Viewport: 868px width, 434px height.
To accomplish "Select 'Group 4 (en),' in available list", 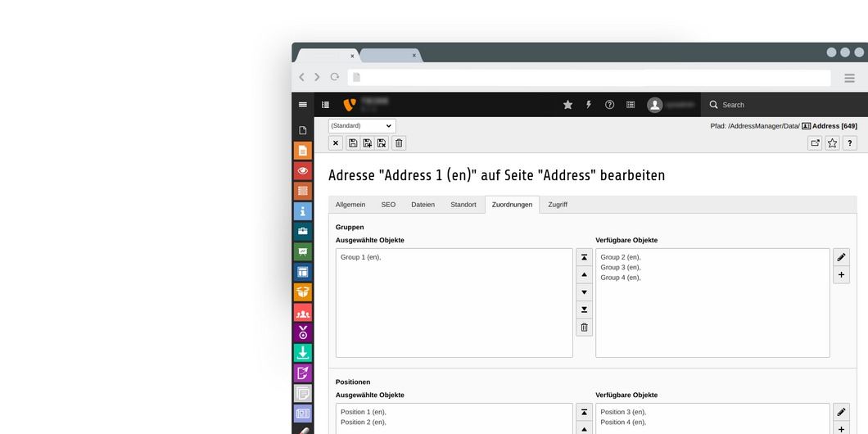I will 621,278.
